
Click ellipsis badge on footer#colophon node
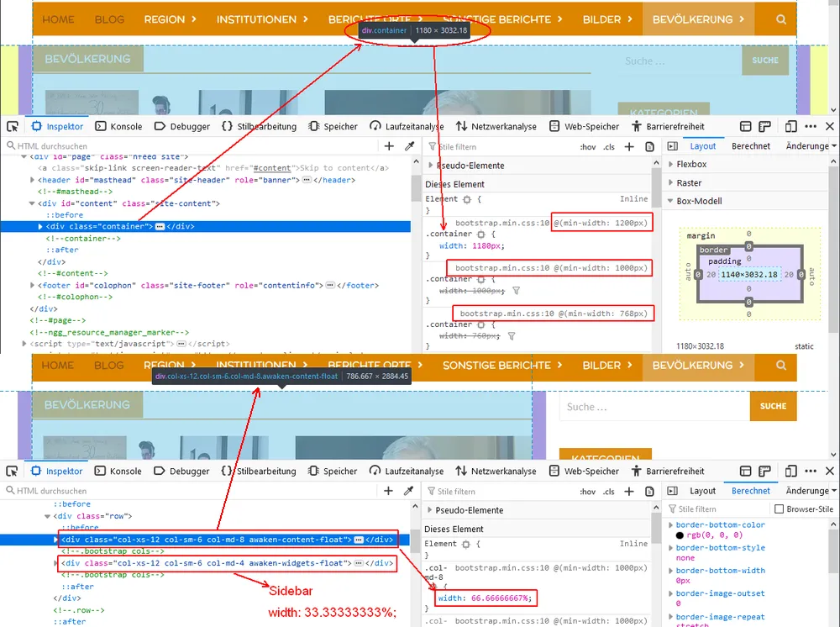(330, 285)
